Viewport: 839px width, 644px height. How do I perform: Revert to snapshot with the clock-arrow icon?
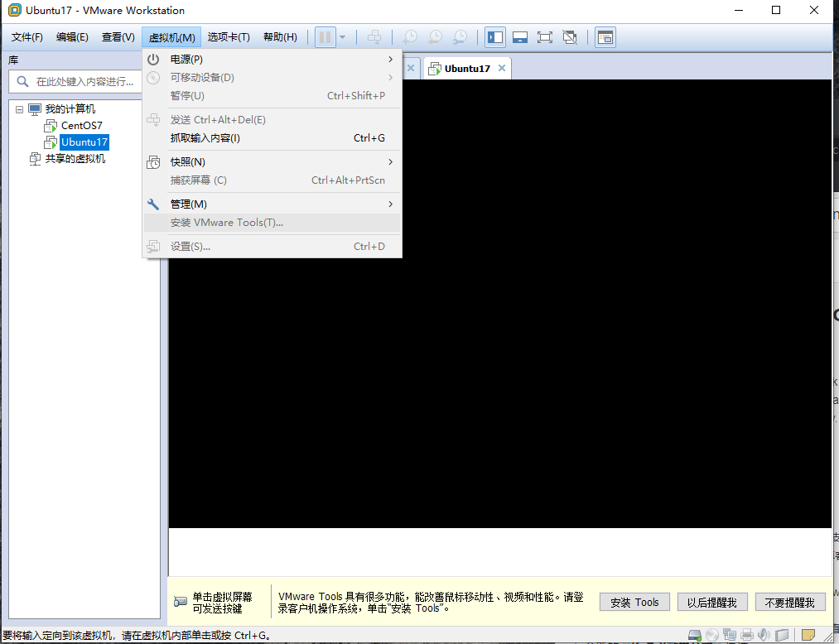click(x=434, y=36)
